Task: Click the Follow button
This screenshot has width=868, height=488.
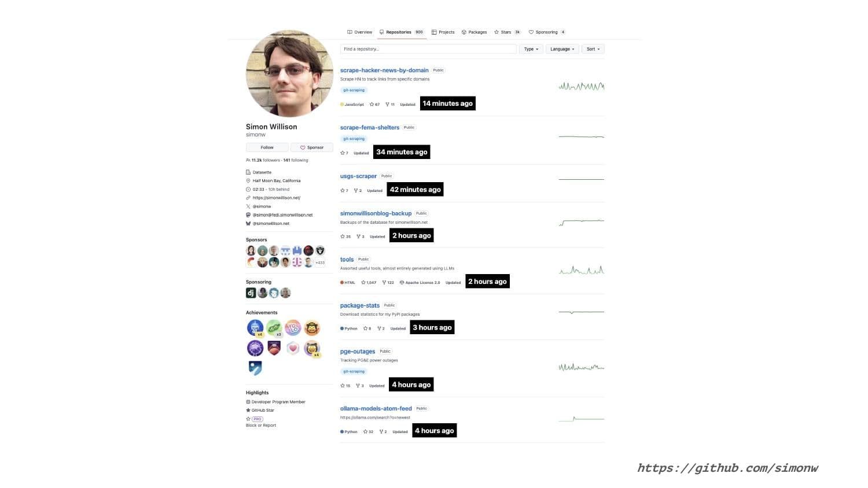Action: [x=267, y=147]
